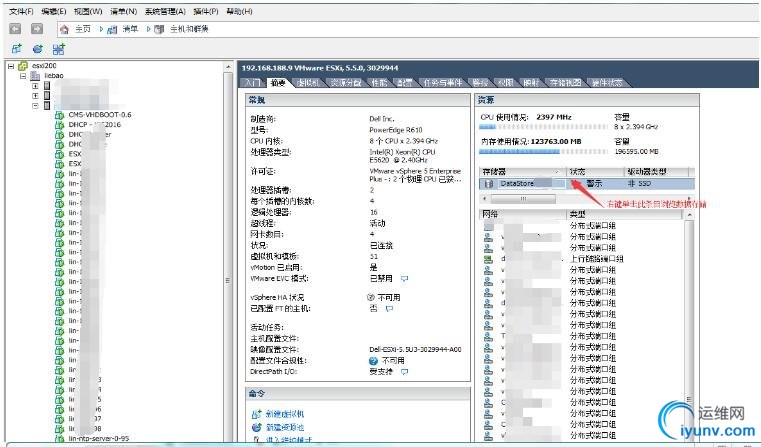The image size is (761, 447).
Task: Open the 系统管理(A) menu
Action: (x=165, y=11)
